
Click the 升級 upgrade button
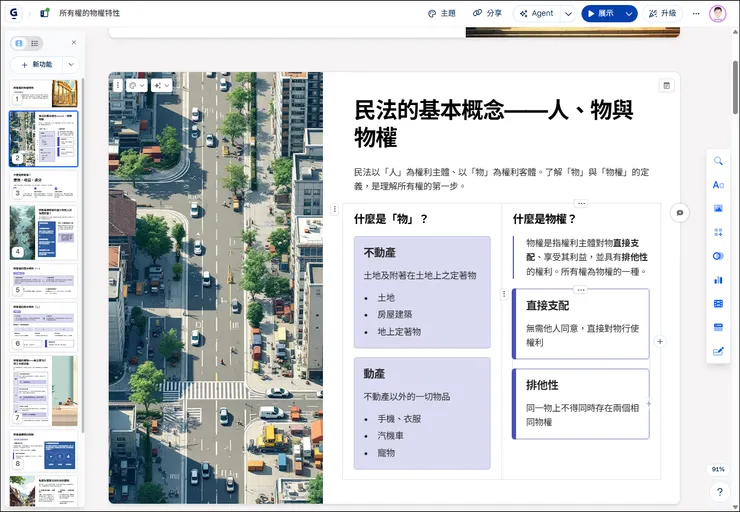coord(663,14)
